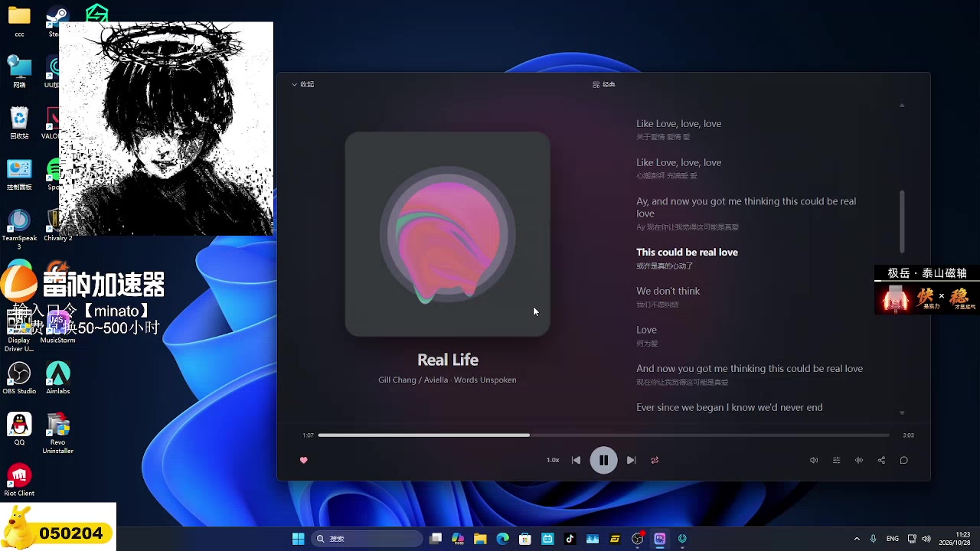Open the QQ desktop icon
Screen dimensions: 980x551
click(19, 429)
